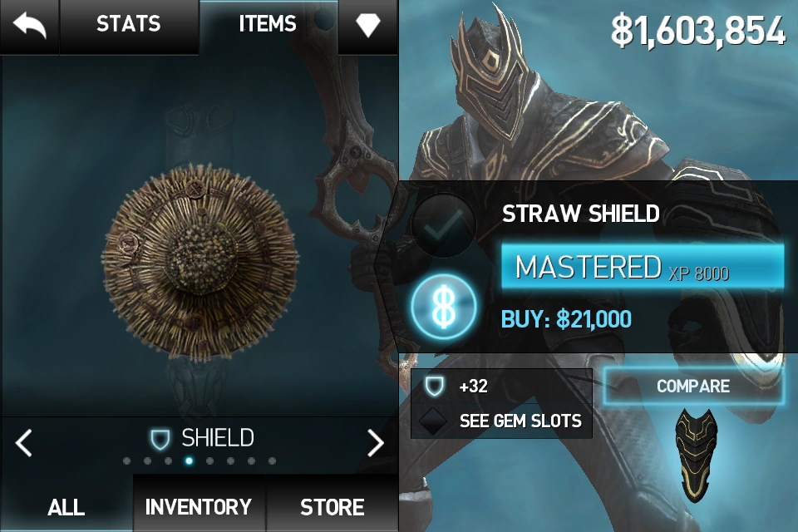Screen dimensions: 798x532
Task: Open the gem diamond icon tab
Action: (368, 24)
